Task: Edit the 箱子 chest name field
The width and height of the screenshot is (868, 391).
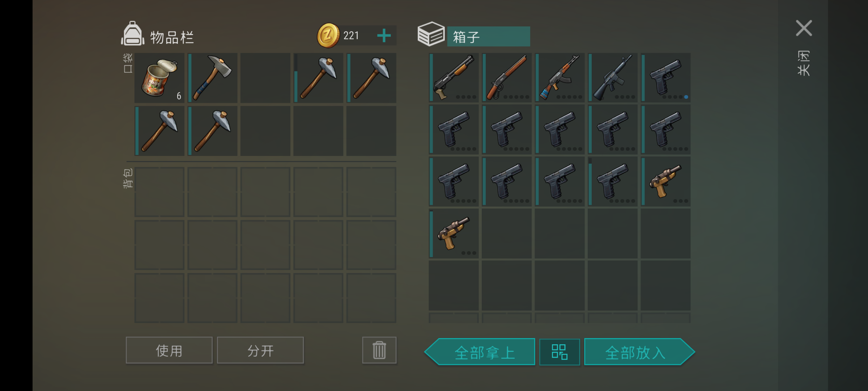Action: pos(489,37)
